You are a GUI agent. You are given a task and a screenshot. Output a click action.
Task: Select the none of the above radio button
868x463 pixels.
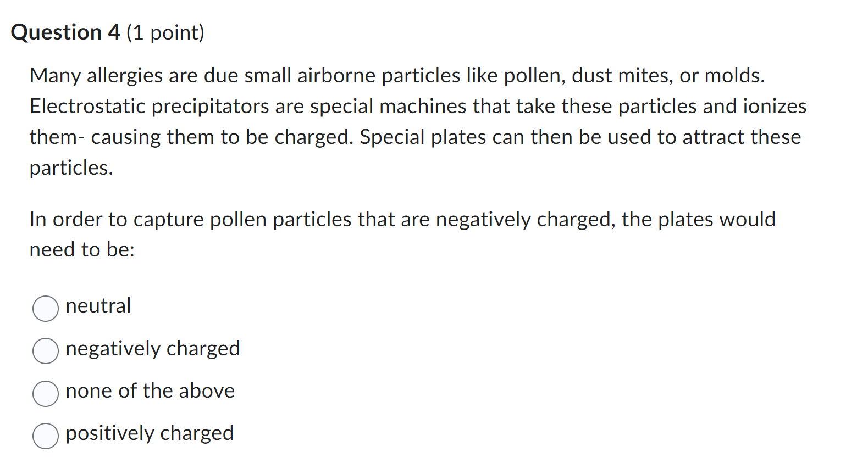46,393
